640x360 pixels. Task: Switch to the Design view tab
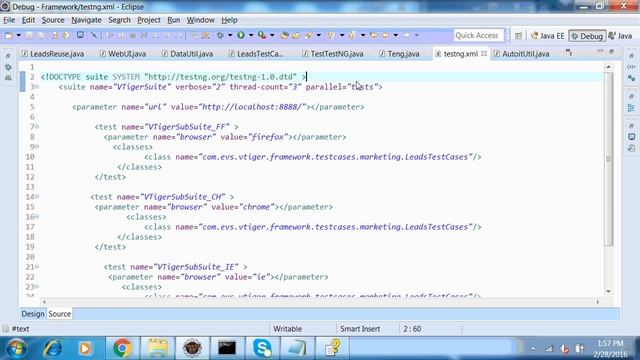(x=33, y=314)
